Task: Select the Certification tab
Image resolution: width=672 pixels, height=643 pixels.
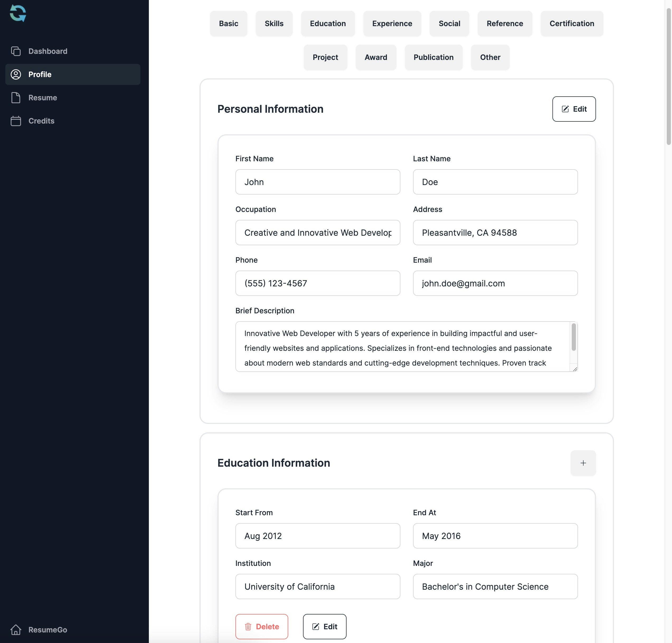Action: (572, 23)
